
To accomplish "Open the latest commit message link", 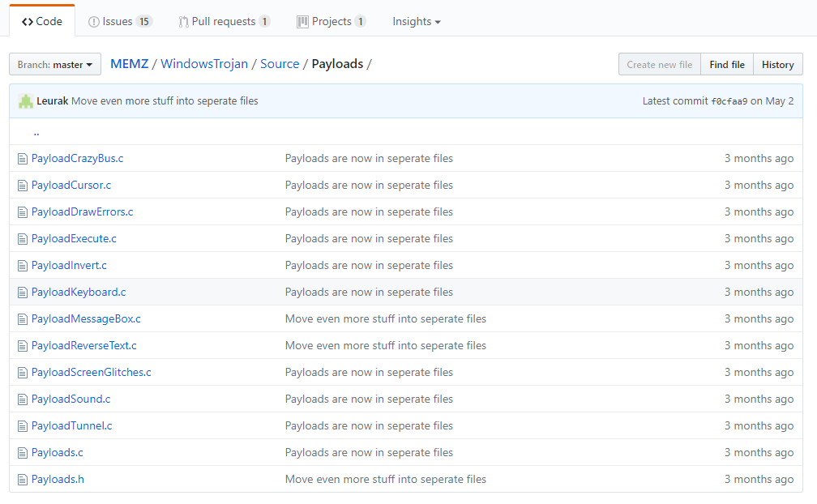I will (x=165, y=101).
